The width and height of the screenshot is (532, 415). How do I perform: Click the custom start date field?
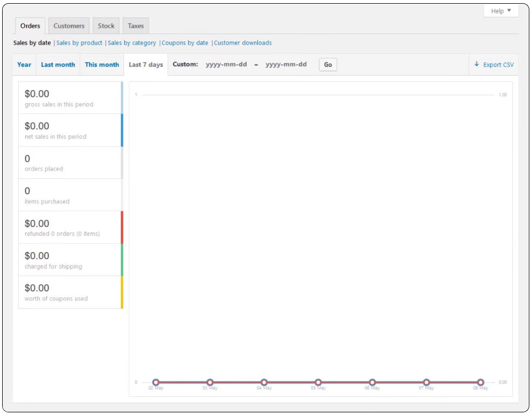click(226, 64)
